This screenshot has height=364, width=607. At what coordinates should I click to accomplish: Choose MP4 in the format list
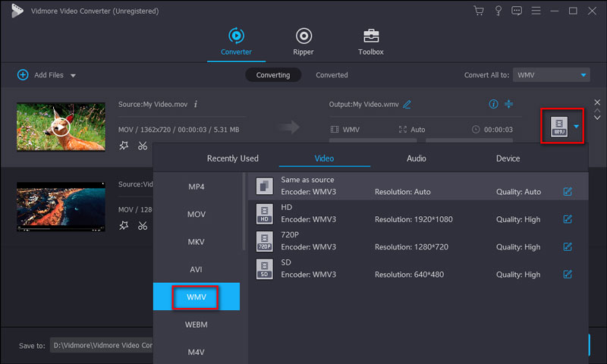click(x=197, y=187)
